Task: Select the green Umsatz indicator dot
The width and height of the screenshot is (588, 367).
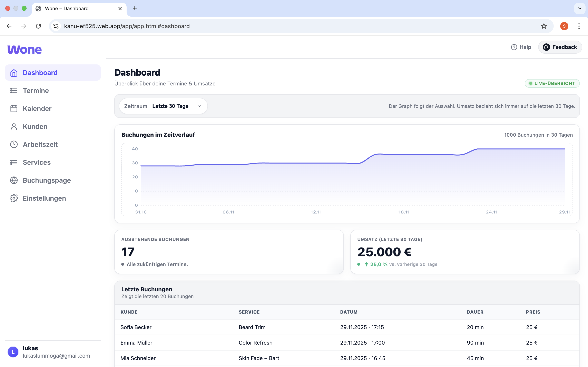Action: pos(359,264)
